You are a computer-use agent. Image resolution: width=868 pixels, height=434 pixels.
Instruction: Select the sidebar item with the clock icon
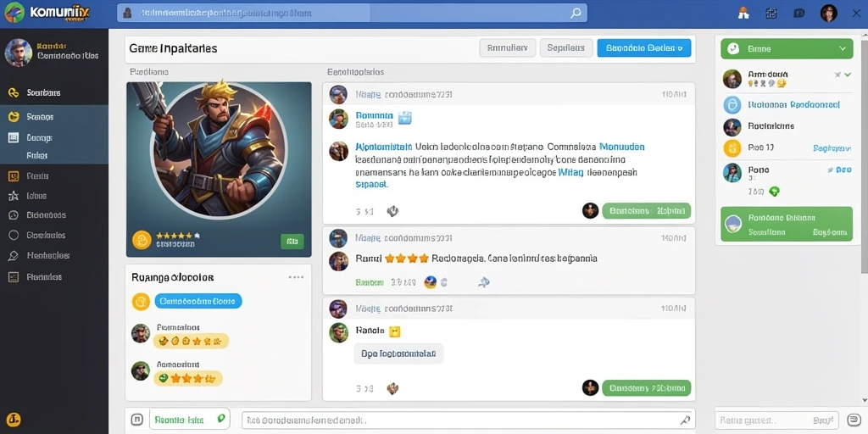tap(54, 215)
